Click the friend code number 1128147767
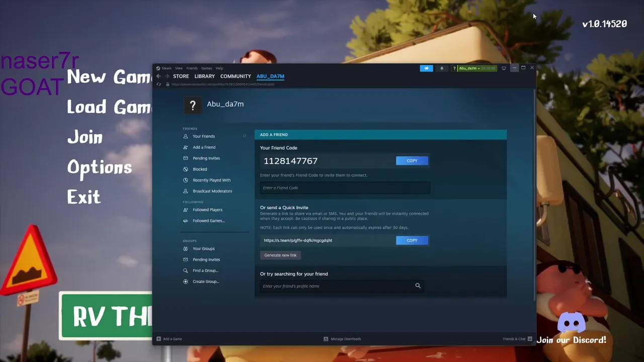This screenshot has width=644, height=362. coord(291,161)
